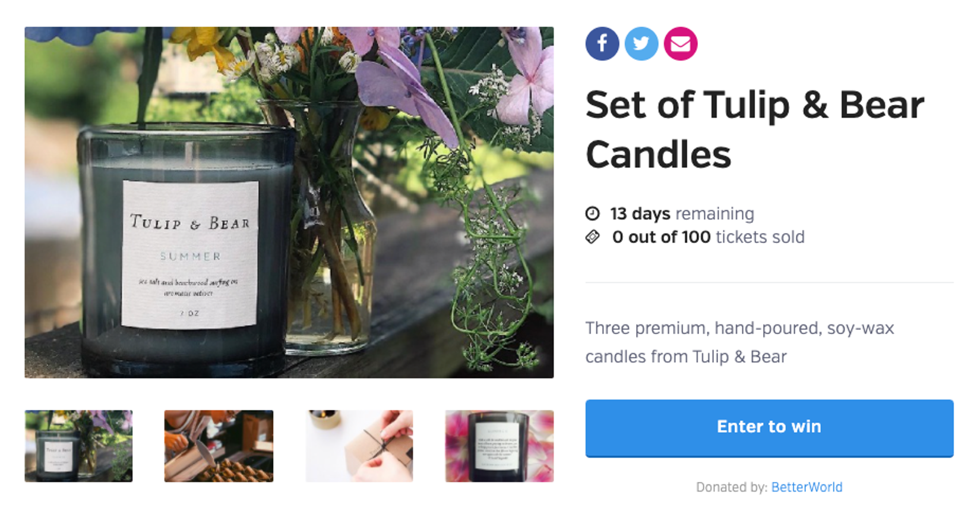
Task: Share via the pink email icon
Action: [681, 43]
